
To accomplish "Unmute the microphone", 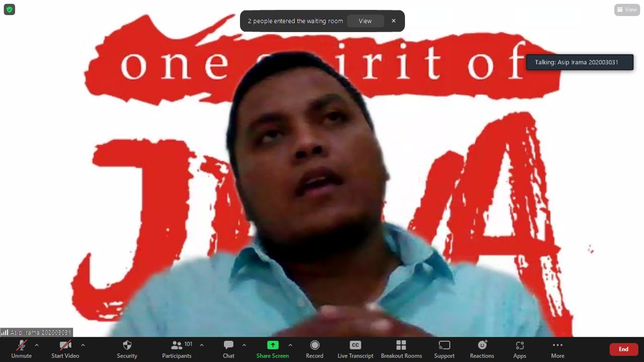I will coord(21,345).
